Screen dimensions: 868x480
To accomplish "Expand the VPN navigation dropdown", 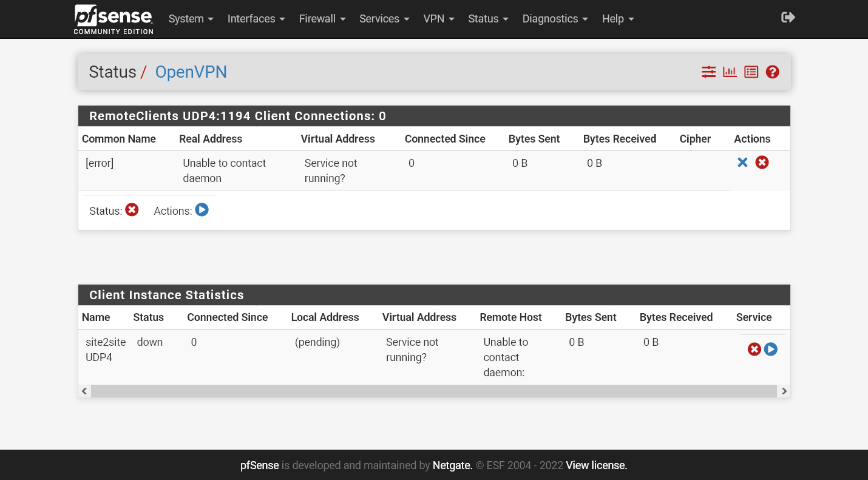I will [x=438, y=19].
